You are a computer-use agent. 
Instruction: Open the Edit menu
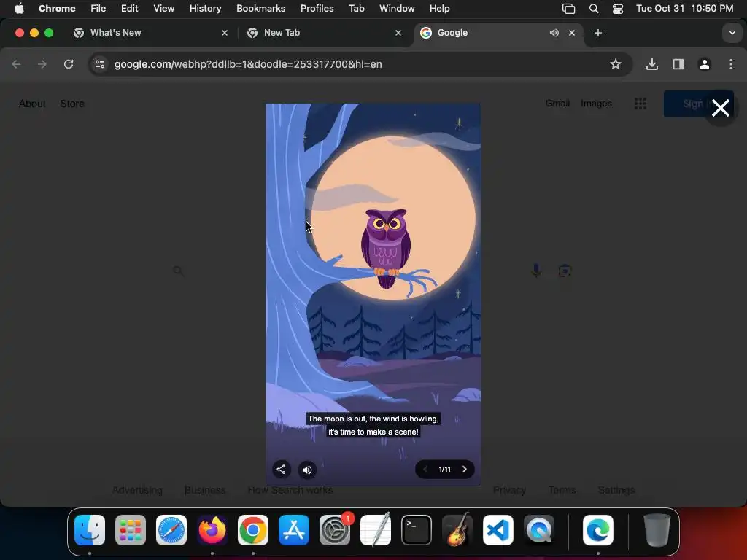[x=130, y=9]
